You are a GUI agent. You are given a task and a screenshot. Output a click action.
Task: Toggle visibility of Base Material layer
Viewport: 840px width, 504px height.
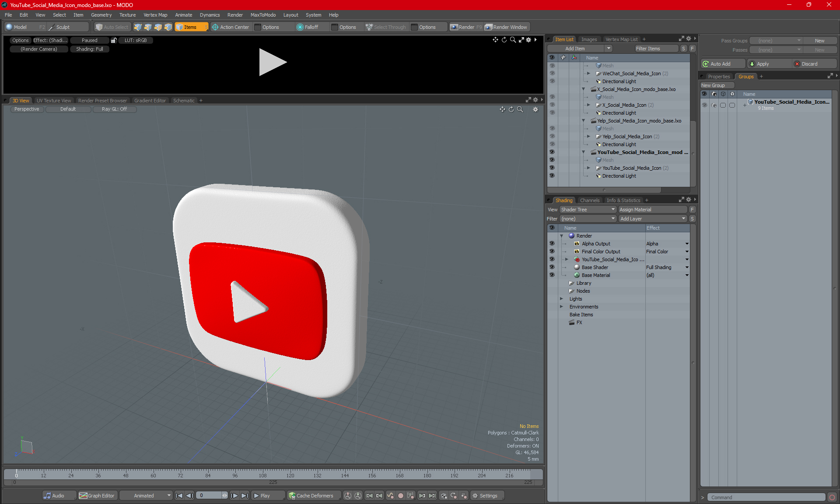pos(552,275)
